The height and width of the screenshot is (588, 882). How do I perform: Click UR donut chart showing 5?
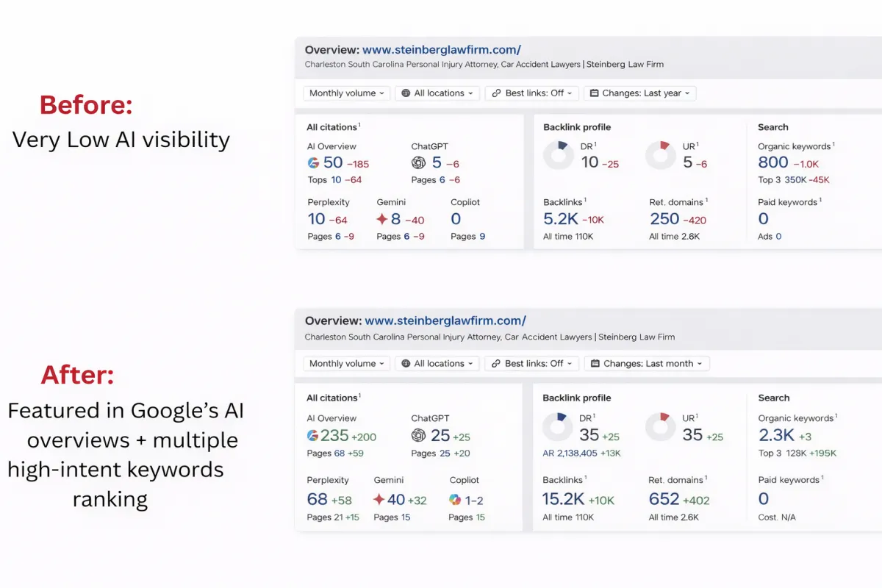tap(660, 156)
